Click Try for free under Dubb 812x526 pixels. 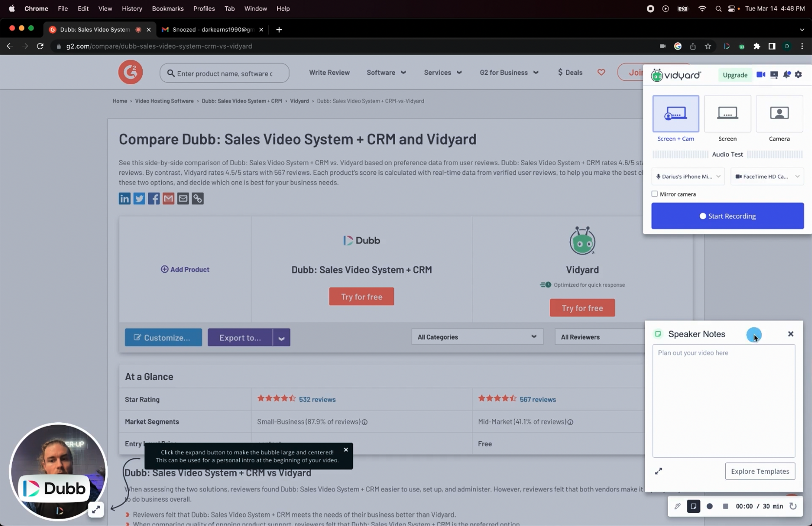[x=362, y=297]
